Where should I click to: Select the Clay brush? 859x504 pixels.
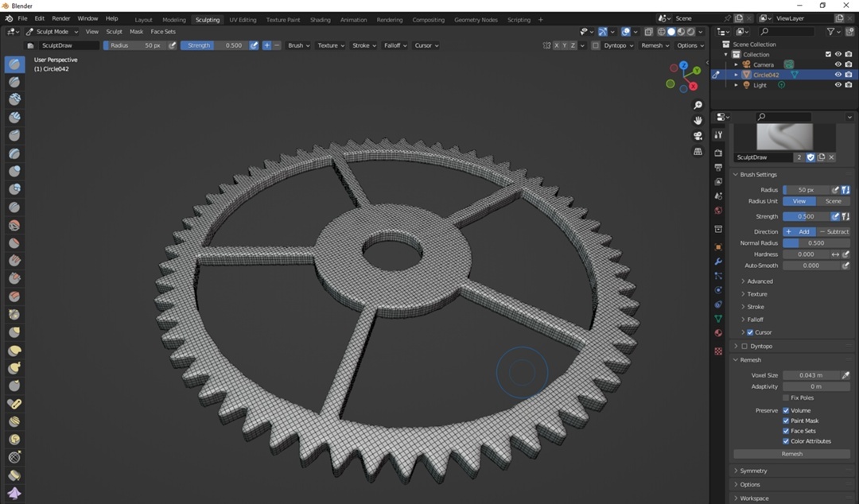pos(15,99)
